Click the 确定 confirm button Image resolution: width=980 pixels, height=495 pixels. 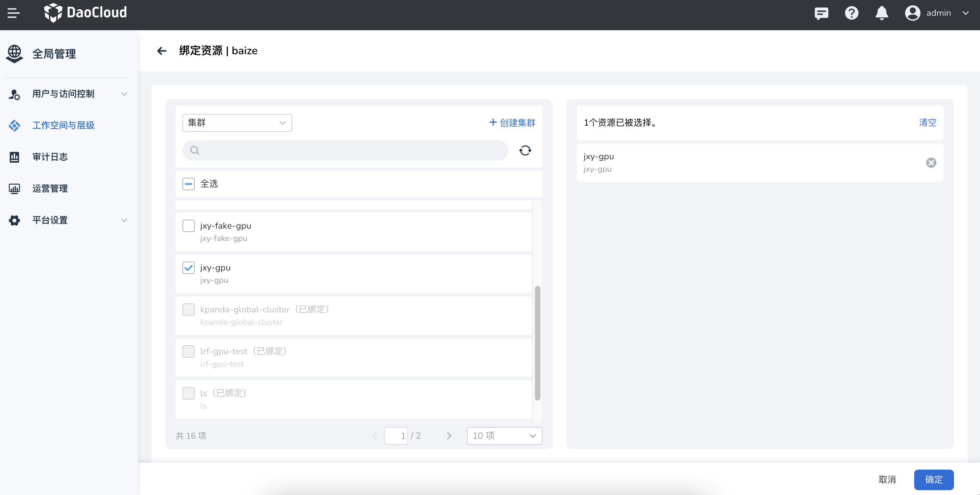pyautogui.click(x=933, y=480)
